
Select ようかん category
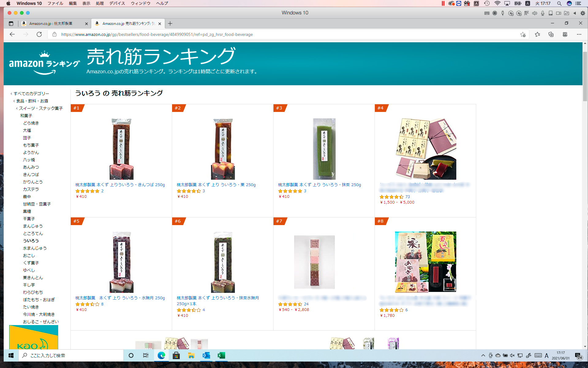(31, 152)
